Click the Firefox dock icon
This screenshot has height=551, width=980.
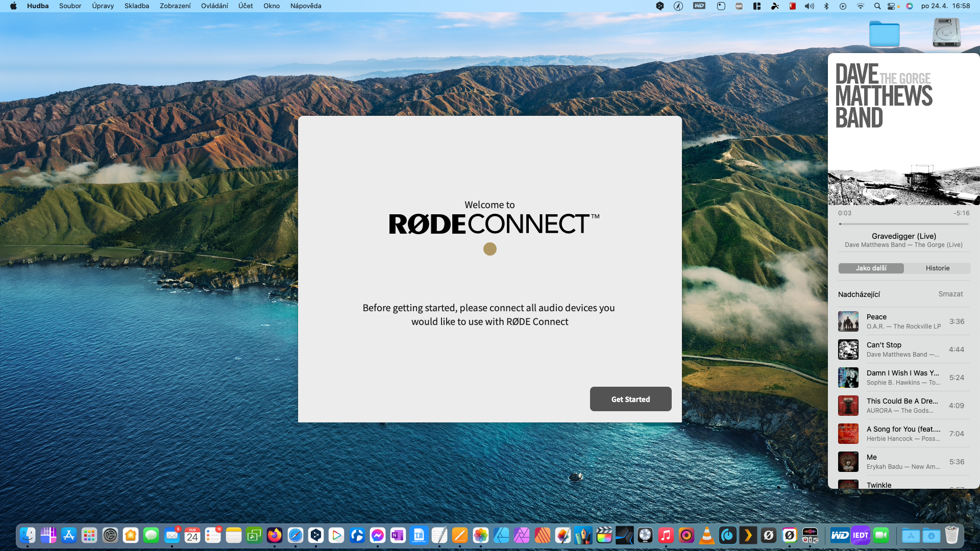(x=275, y=535)
